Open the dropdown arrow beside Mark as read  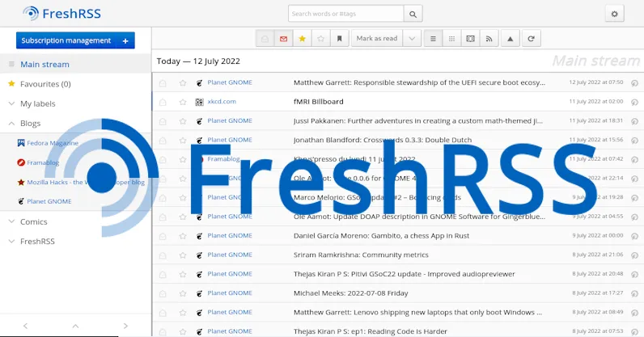click(x=412, y=38)
